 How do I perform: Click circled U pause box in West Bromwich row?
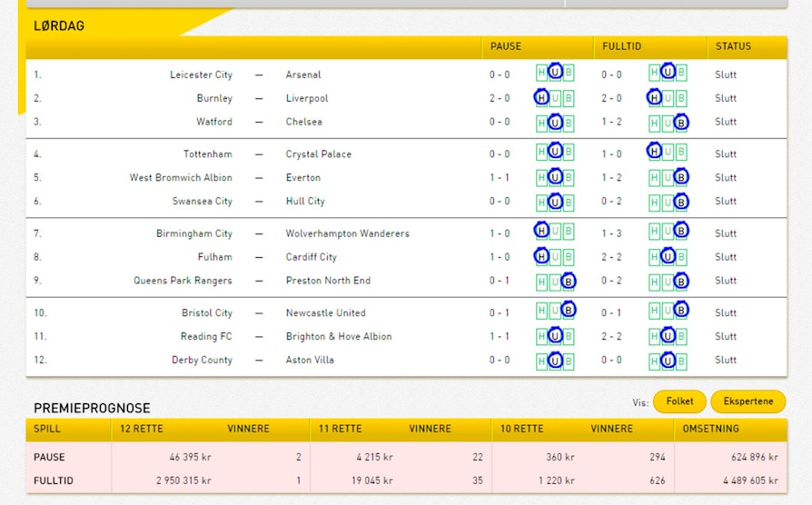click(x=555, y=177)
